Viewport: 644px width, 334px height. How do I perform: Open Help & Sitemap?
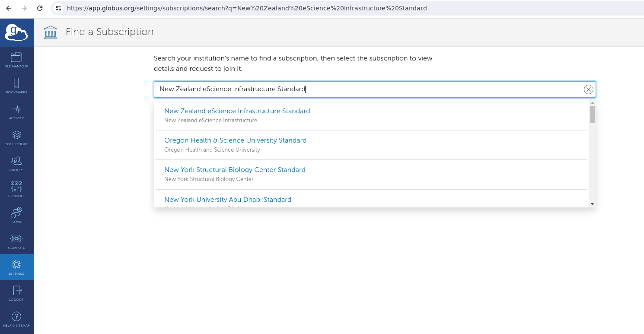pos(16,319)
